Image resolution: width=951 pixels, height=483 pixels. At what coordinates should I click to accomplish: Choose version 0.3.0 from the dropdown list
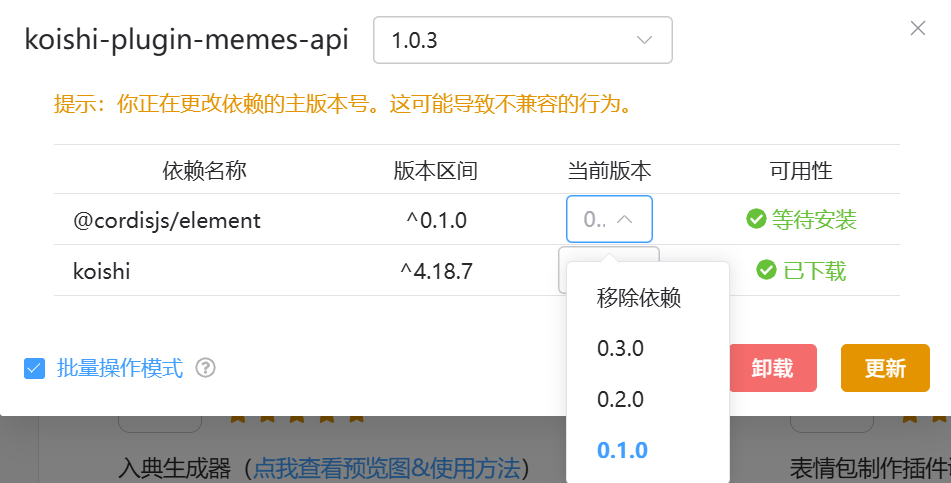click(621, 348)
